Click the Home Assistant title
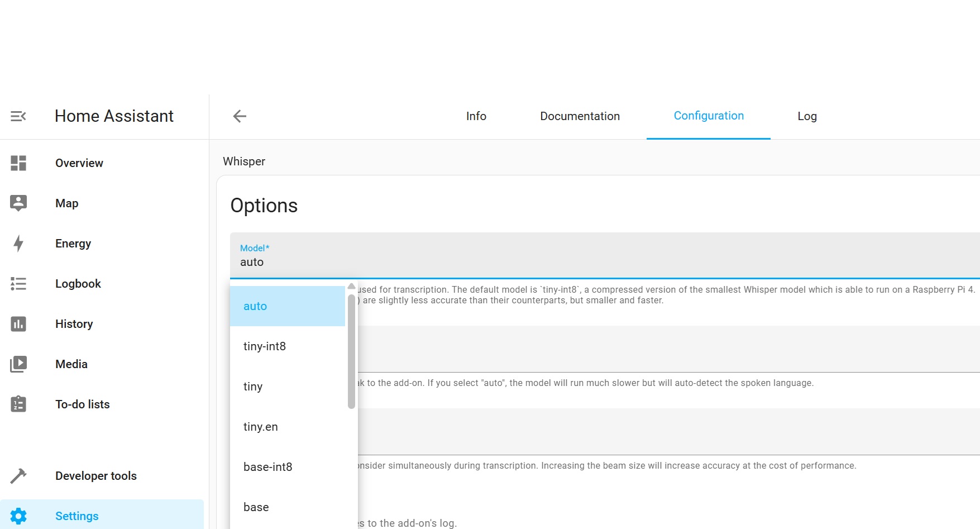Screen dimensions: 980x529 [114, 116]
